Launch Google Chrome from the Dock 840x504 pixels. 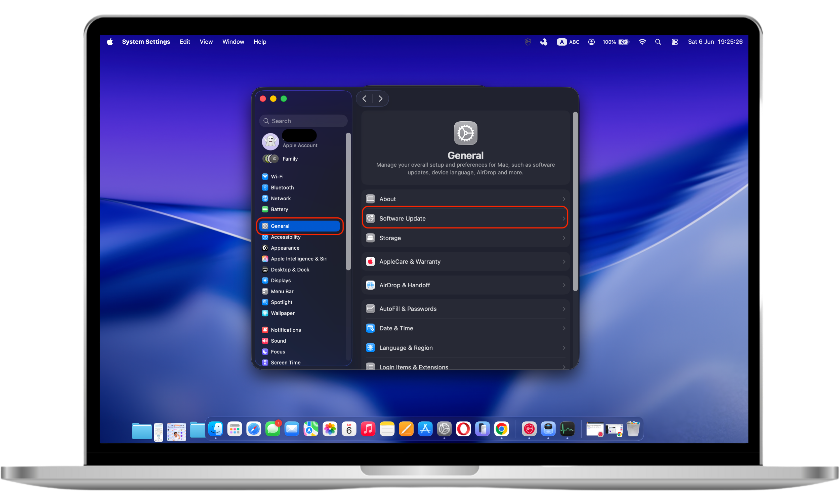(502, 429)
